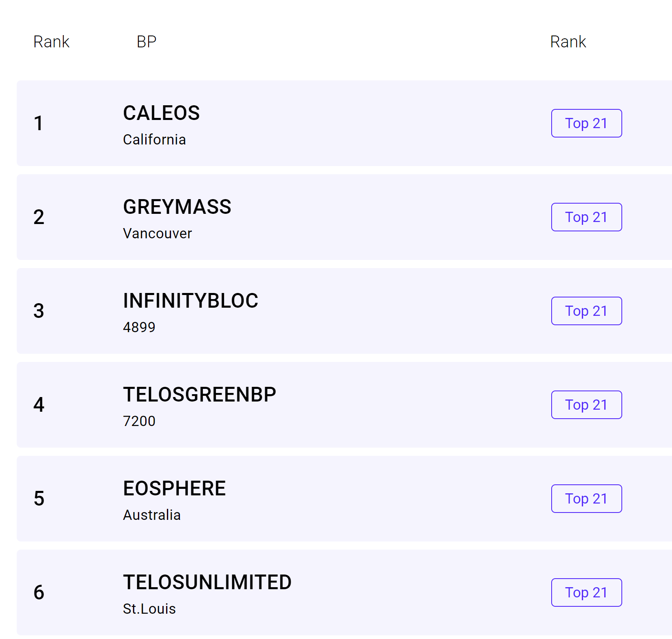Open the CALEOS block producer name
This screenshot has width=672, height=639.
tap(162, 113)
